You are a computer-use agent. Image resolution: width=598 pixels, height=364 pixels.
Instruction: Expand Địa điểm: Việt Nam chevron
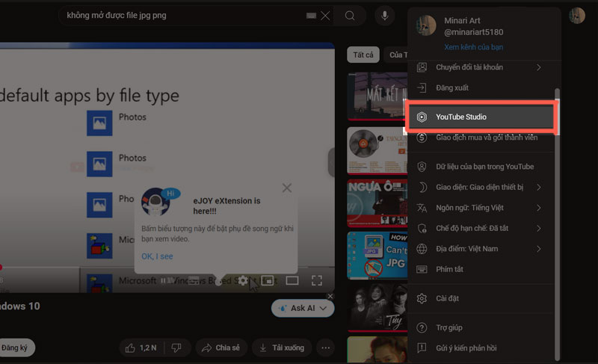(x=538, y=249)
